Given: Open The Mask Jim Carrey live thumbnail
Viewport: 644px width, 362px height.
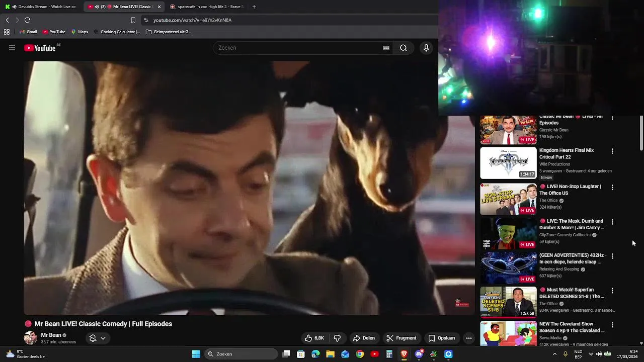Looking at the screenshot, I should (x=508, y=233).
